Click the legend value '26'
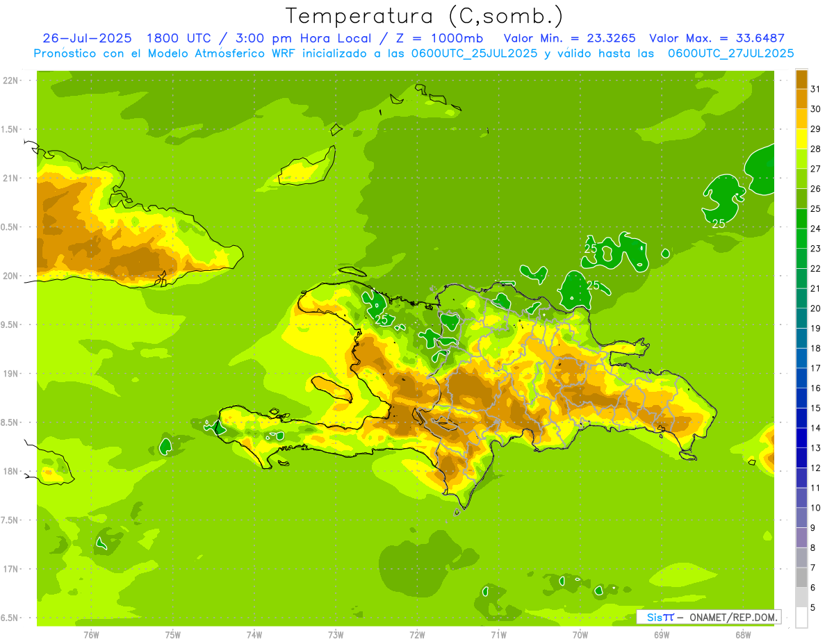 click(816, 189)
